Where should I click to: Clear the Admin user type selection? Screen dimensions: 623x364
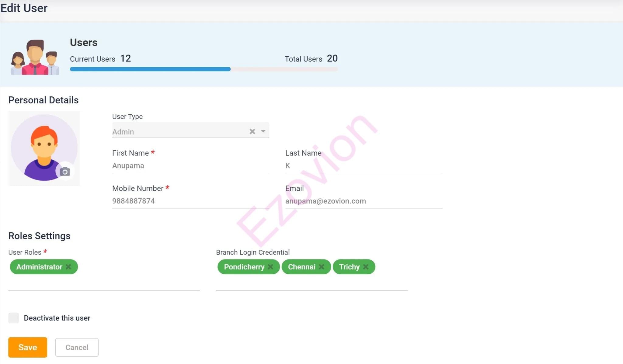(x=252, y=131)
